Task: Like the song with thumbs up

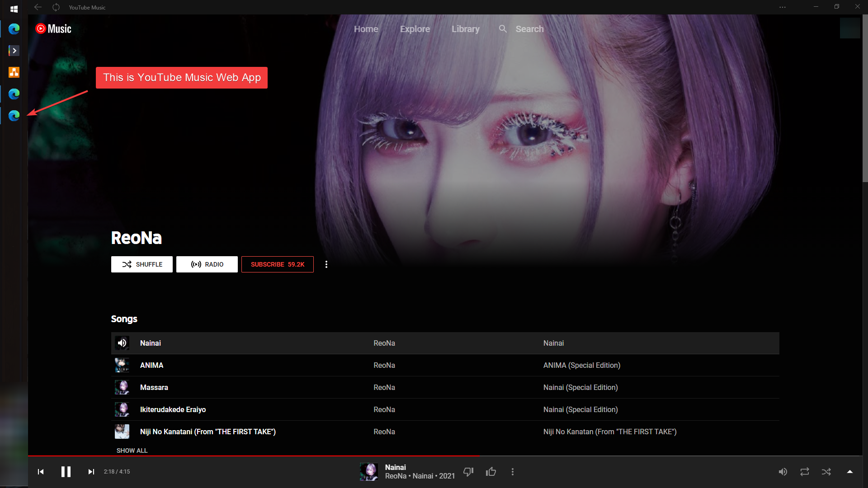Action: tap(491, 472)
